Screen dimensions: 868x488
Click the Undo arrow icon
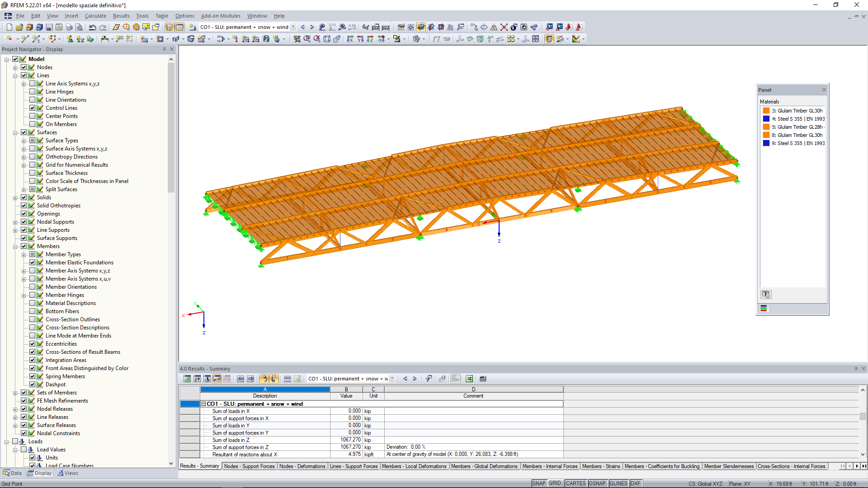(92, 27)
